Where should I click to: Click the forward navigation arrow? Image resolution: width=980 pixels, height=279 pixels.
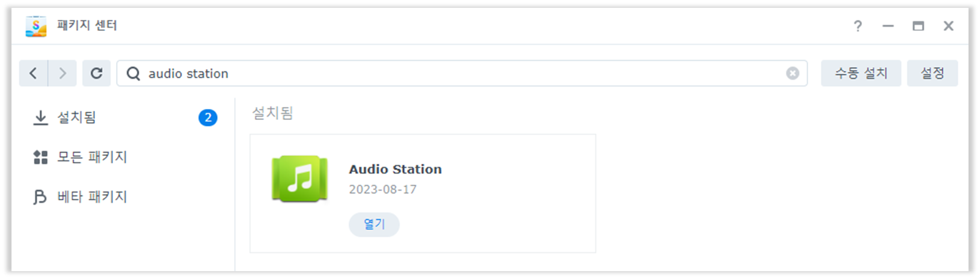62,73
